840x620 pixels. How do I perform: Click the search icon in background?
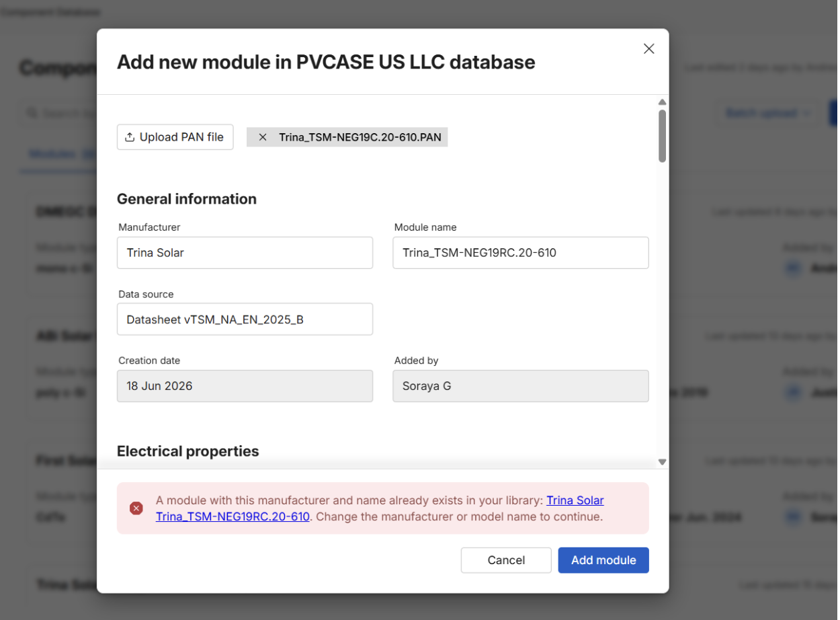(32, 113)
